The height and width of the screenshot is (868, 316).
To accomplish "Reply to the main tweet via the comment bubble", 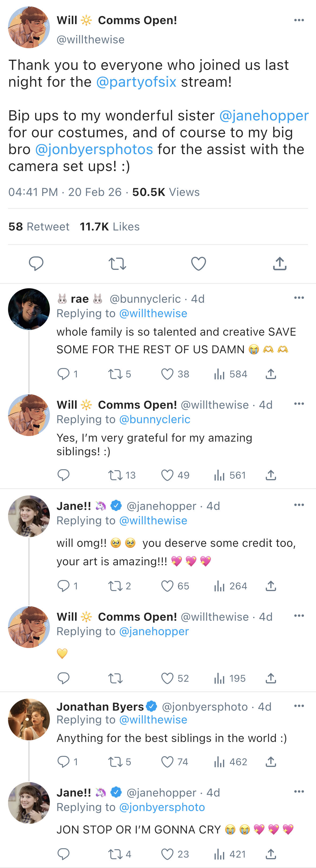I will [36, 263].
